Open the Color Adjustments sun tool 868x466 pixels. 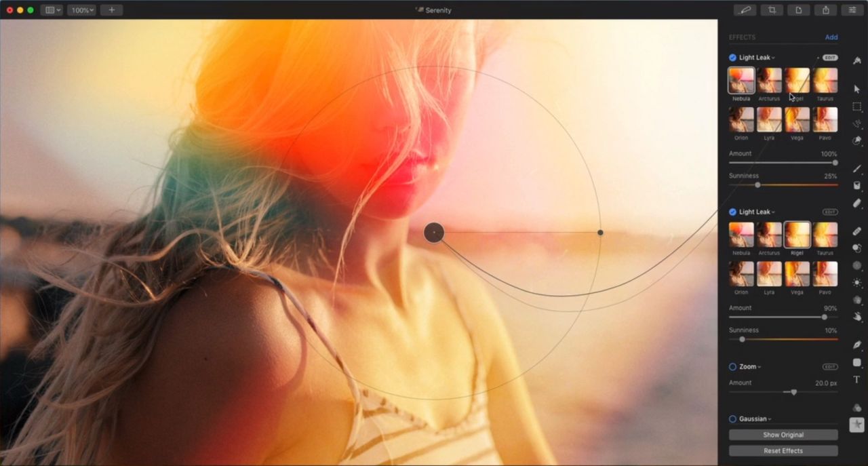point(856,283)
